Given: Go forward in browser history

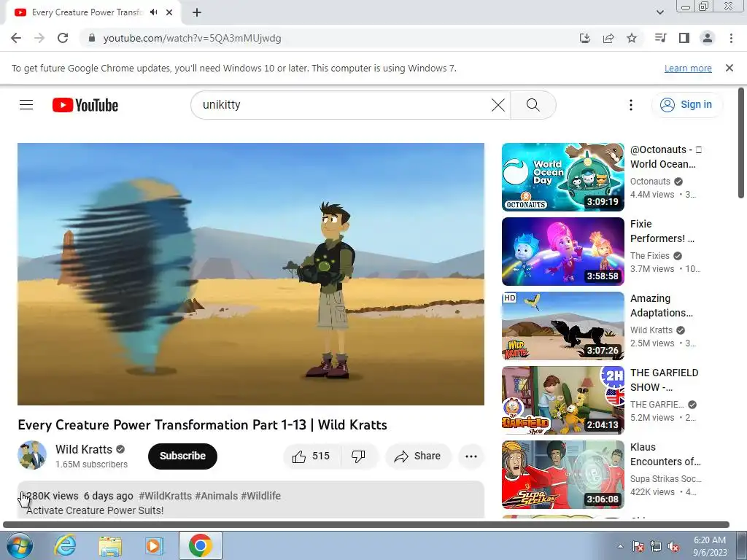Looking at the screenshot, I should coord(39,38).
